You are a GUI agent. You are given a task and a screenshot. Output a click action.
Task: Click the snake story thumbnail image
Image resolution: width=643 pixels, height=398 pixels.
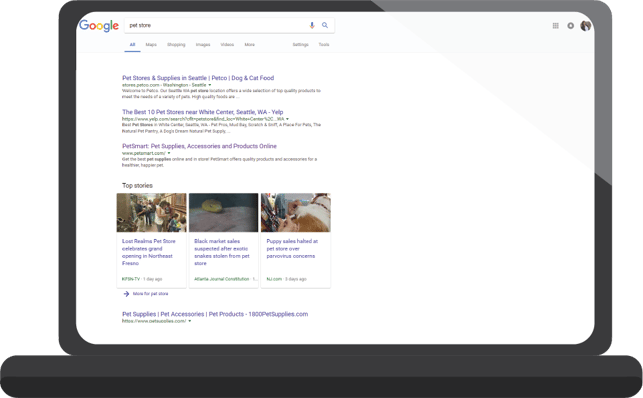pos(223,213)
